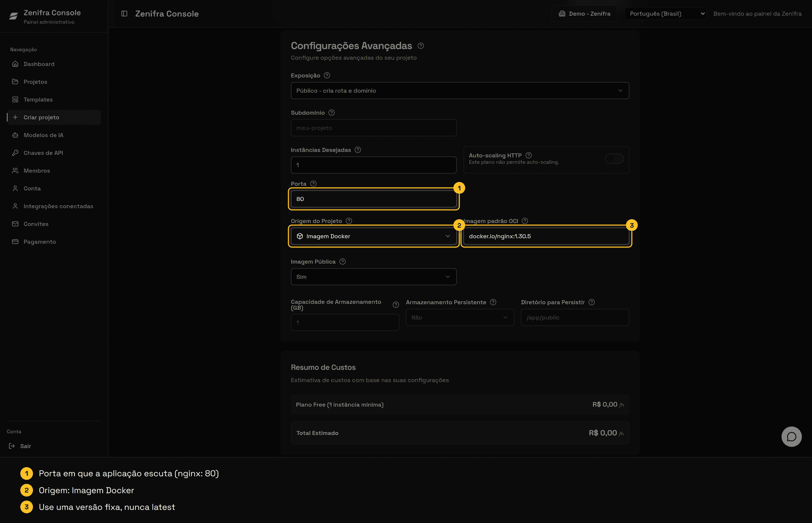
Task: Collapse sidebar with the panel toggle icon
Action: point(124,14)
